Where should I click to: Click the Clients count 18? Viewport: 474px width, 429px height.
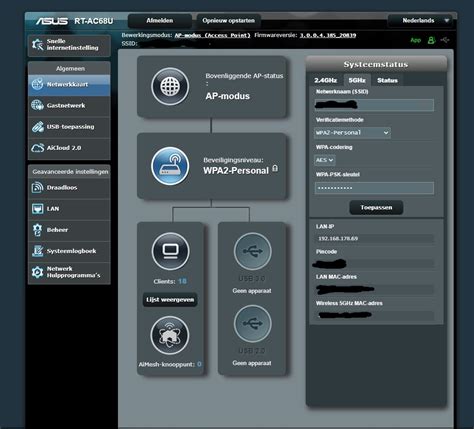(182, 281)
